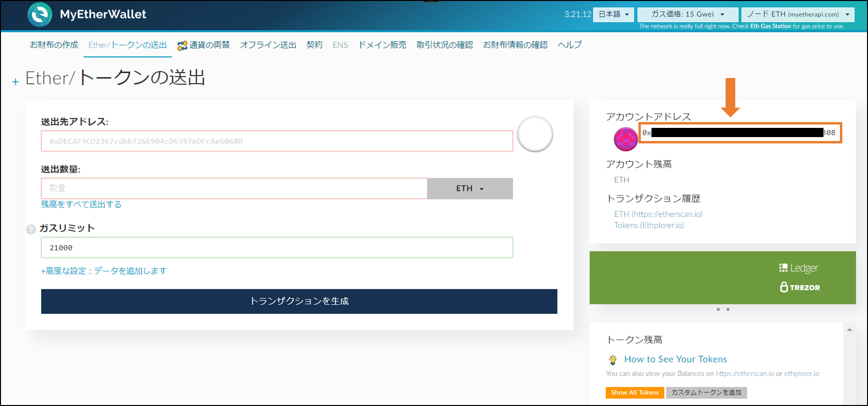Screen dimensions: 868x406
Task: Open the お財布の作成 tab
Action: pos(54,45)
